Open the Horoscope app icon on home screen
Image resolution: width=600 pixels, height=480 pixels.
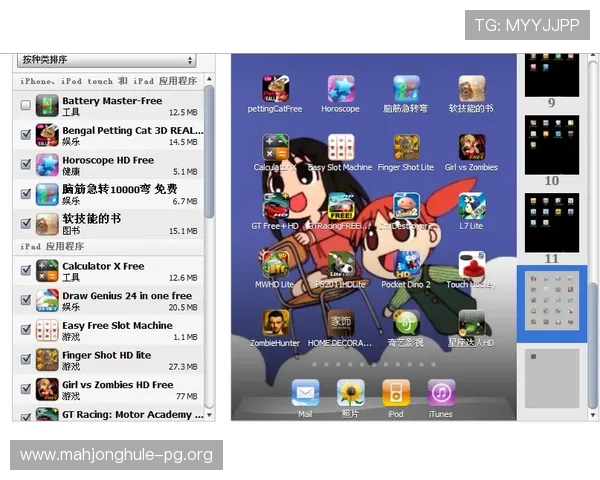tap(341, 89)
